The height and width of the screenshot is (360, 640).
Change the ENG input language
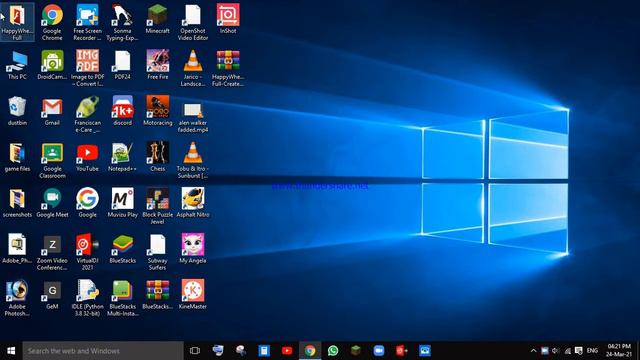point(592,351)
